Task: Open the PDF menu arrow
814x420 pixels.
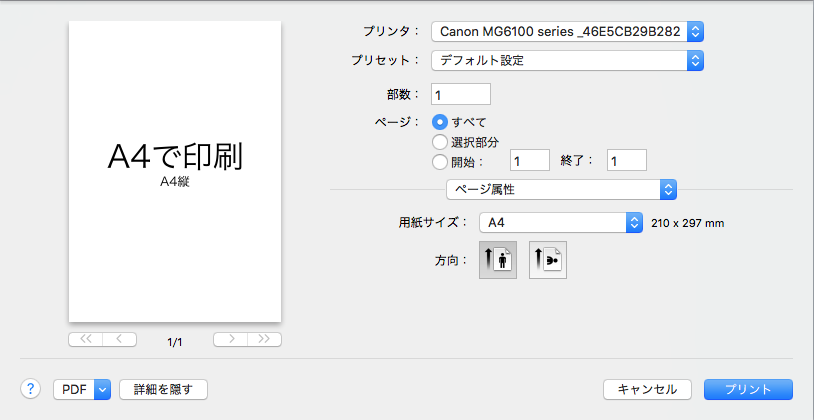Action: 102,389
